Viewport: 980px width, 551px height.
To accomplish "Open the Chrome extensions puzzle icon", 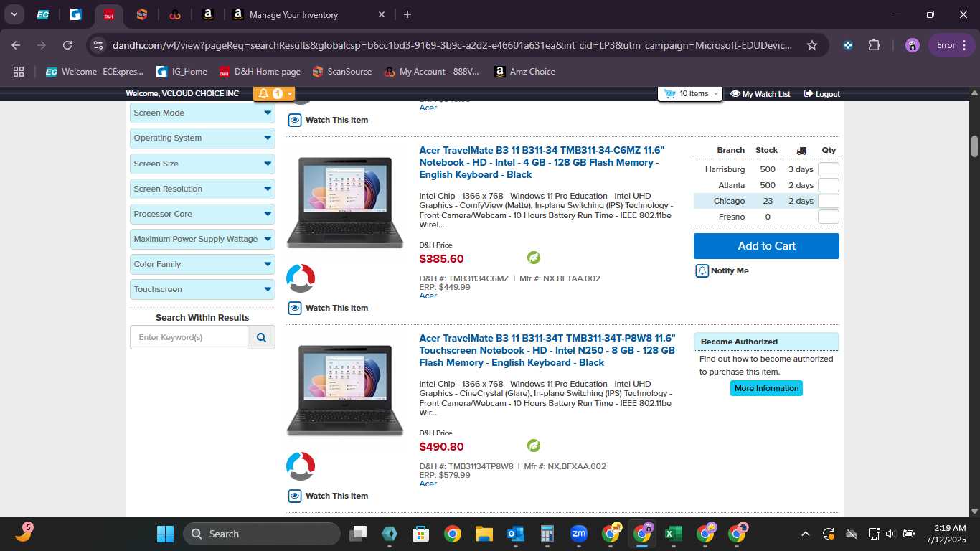I will point(874,45).
